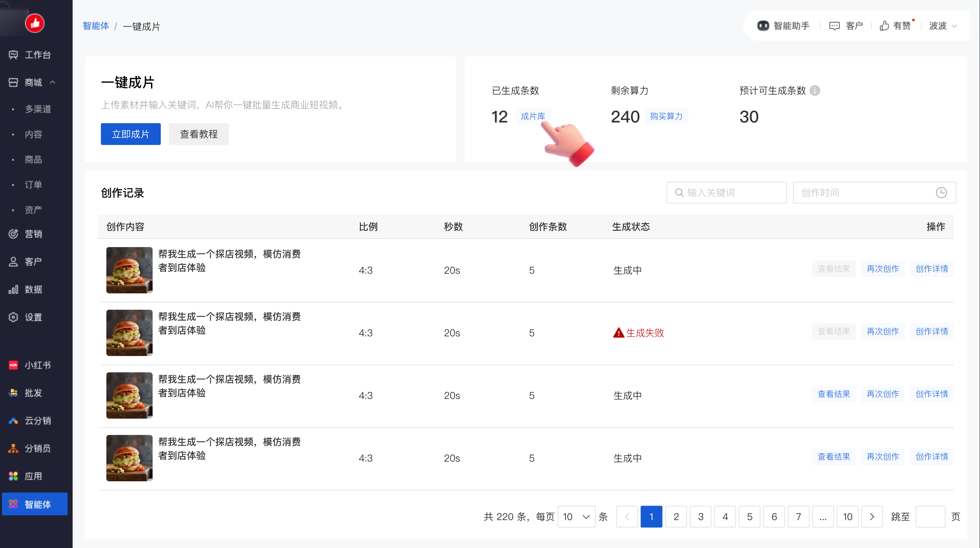This screenshot has height=548, width=980.
Task: Go to the next page arrow
Action: [872, 517]
